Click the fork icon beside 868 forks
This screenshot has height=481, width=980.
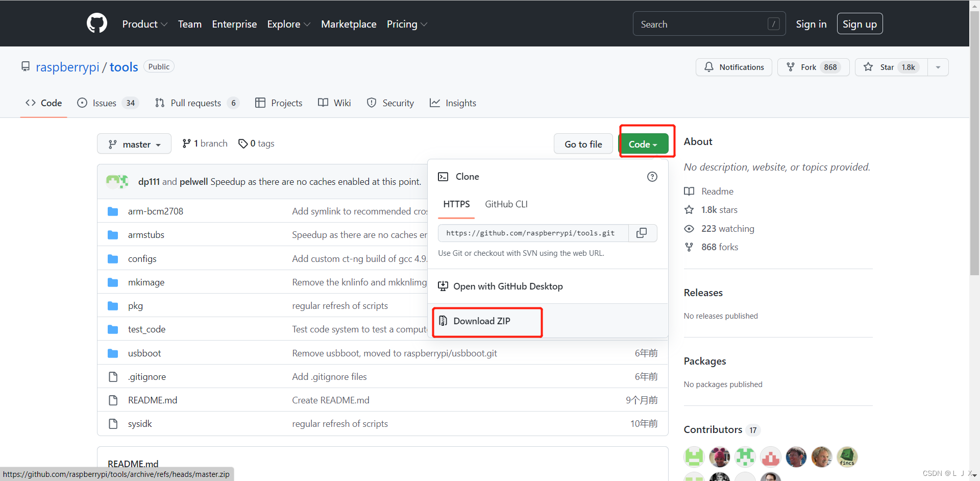[689, 247]
